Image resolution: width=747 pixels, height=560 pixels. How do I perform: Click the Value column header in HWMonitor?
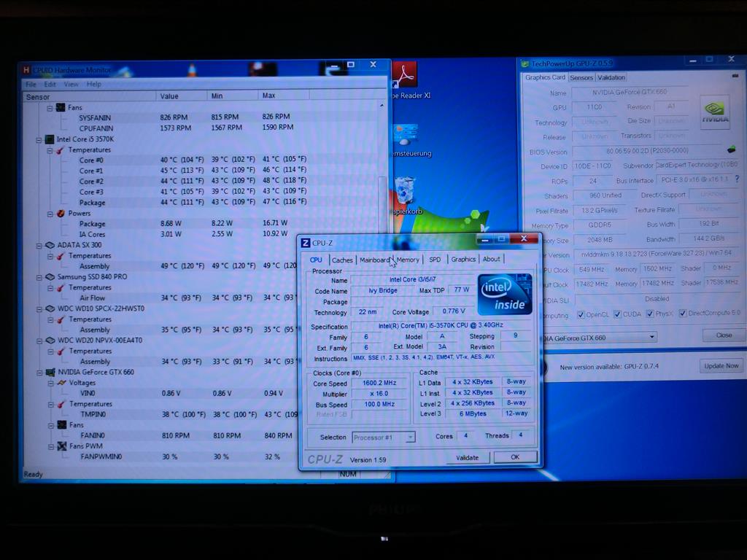click(182, 96)
